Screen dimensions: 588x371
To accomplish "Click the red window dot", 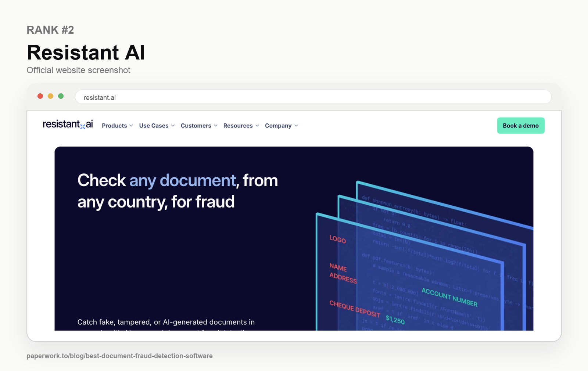I will (x=40, y=96).
